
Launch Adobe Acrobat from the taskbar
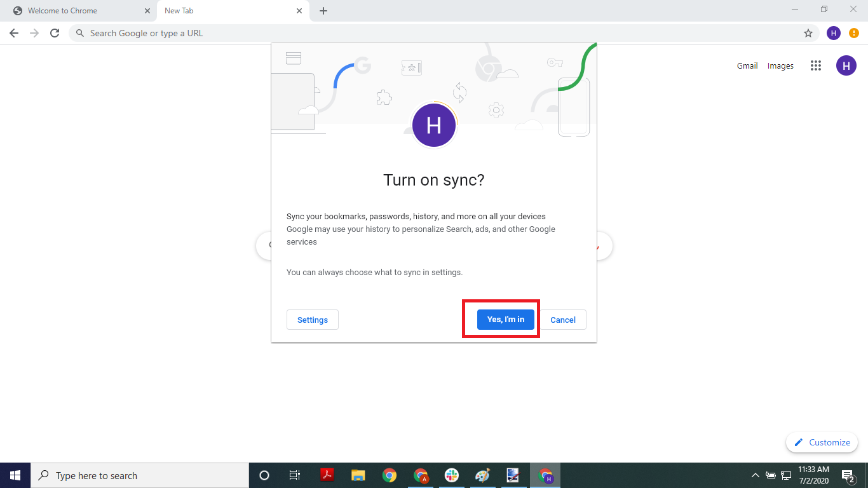[x=327, y=475]
